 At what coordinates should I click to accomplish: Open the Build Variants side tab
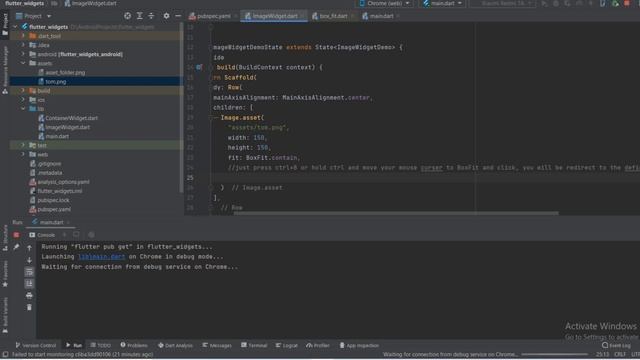[5, 315]
